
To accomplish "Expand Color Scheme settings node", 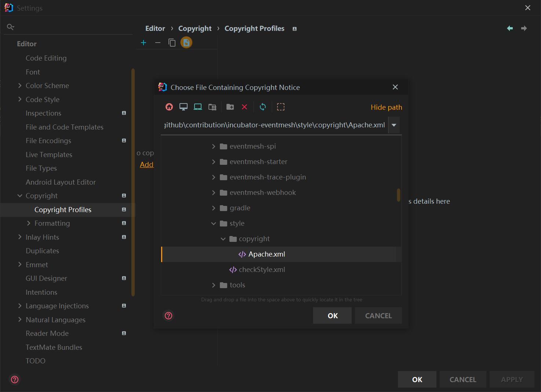I will (x=20, y=86).
